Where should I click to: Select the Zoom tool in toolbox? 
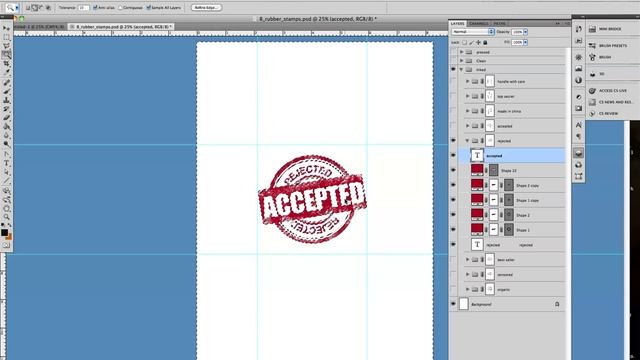coord(6,217)
